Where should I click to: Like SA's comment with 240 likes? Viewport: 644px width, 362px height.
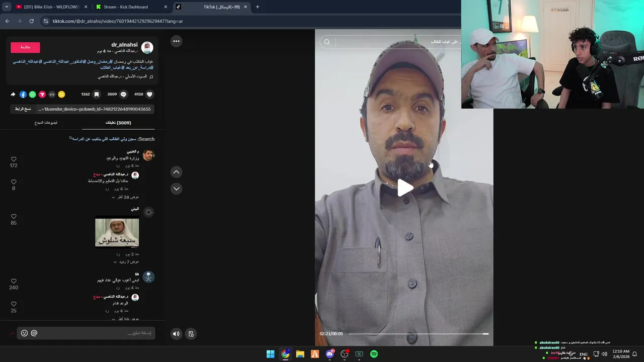tap(14, 281)
